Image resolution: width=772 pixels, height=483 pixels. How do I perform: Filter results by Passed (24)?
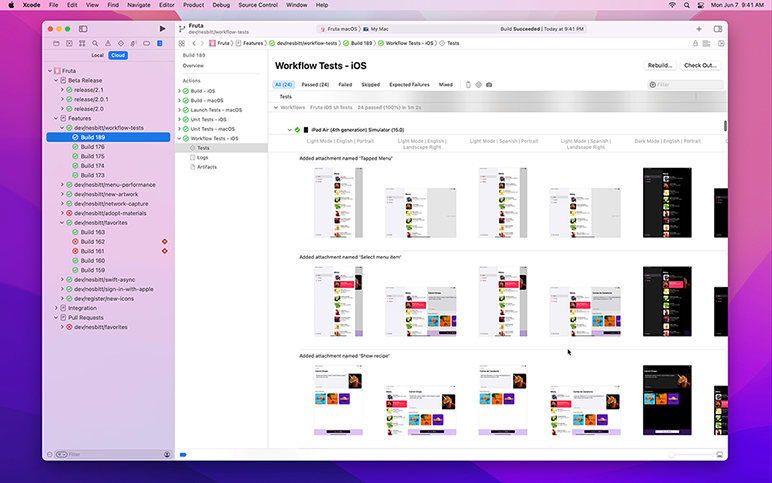[x=315, y=85]
